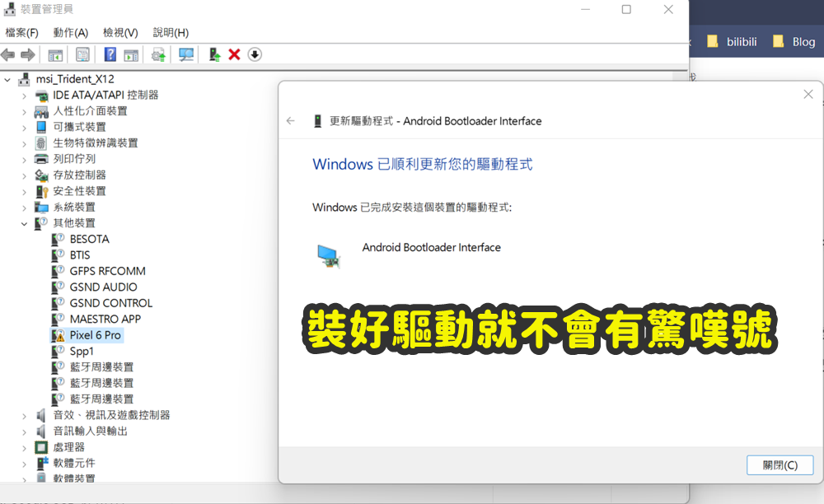Expand 處理器 category
The height and width of the screenshot is (504, 824).
pos(24,448)
